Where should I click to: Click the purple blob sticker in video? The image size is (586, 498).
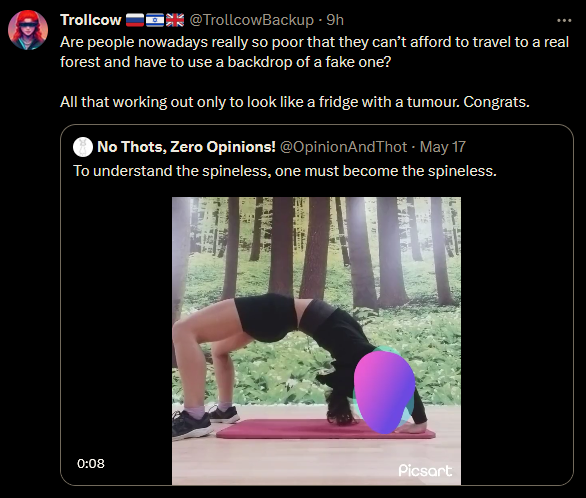[x=384, y=392]
